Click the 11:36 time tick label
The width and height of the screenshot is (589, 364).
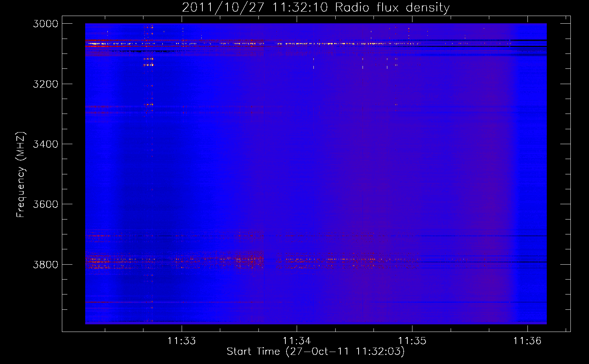pyautogui.click(x=527, y=341)
